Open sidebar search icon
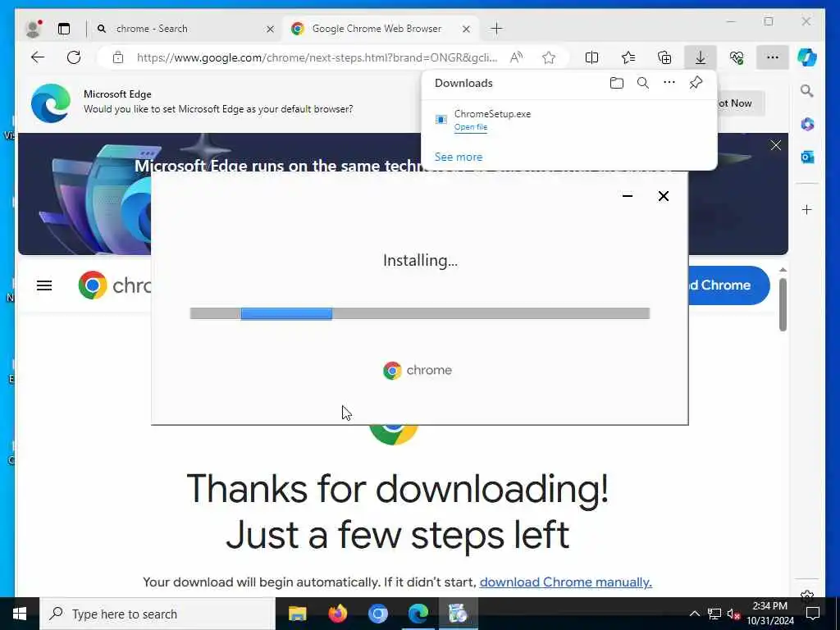The height and width of the screenshot is (630, 840). pos(807,91)
